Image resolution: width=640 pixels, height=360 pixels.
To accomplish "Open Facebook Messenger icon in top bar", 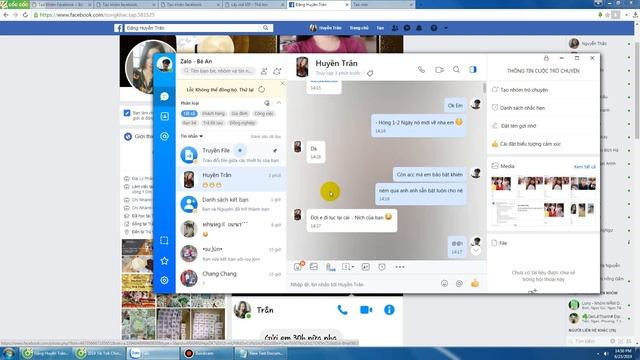I will pyautogui.click(x=407, y=28).
